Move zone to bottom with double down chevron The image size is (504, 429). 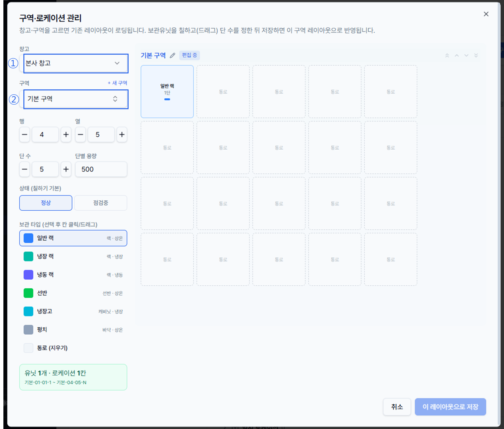[476, 56]
